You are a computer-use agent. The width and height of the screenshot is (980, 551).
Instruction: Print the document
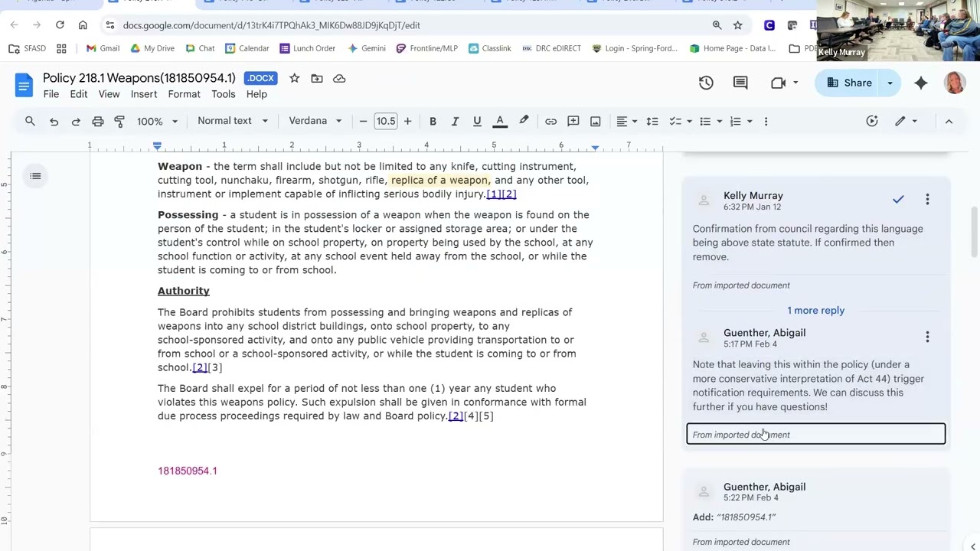98,121
